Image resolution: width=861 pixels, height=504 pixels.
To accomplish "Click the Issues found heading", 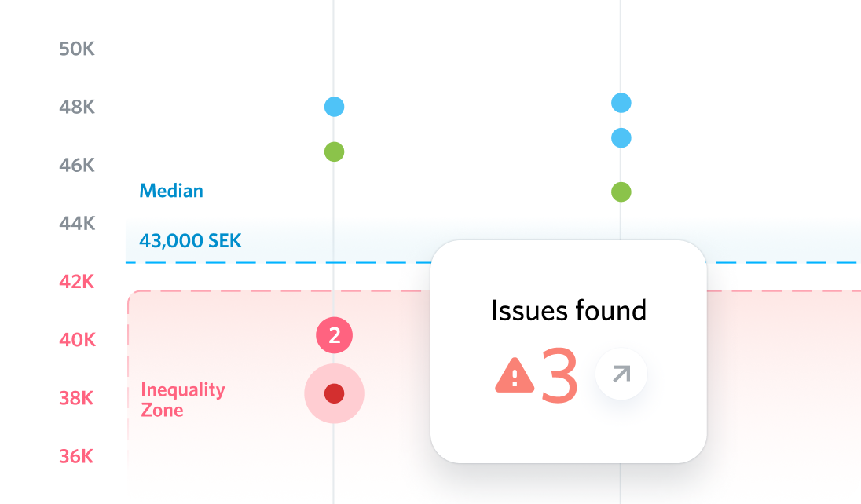I will pyautogui.click(x=568, y=311).
